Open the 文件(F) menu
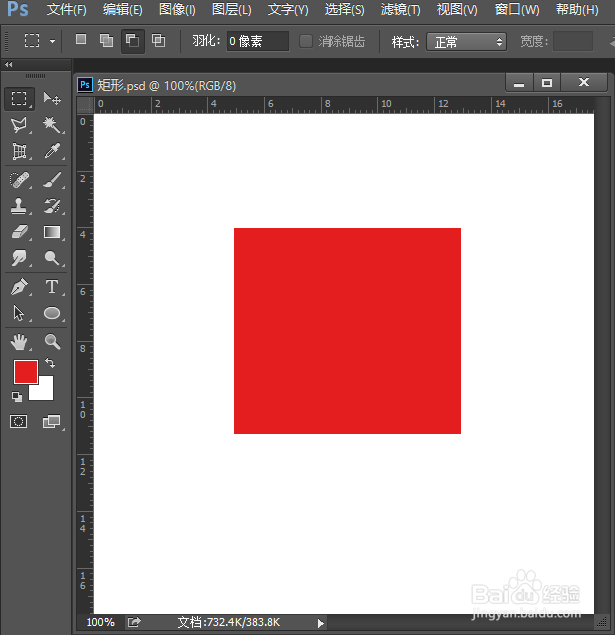 66,9
